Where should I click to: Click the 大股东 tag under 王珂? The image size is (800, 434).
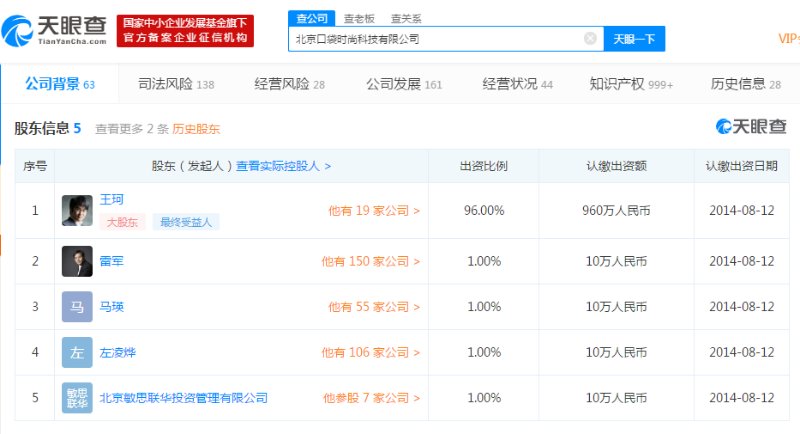pos(122,222)
